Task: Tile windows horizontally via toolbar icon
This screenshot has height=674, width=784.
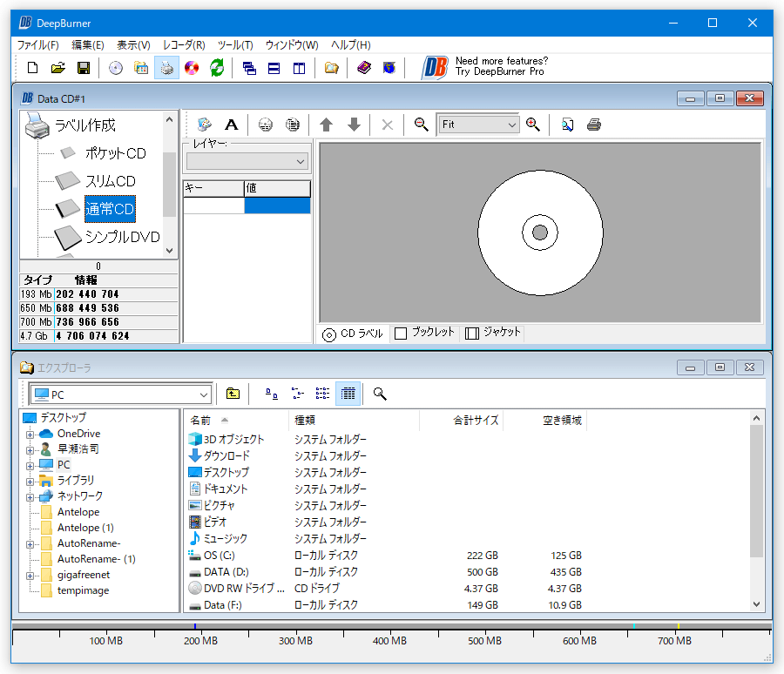Action: coord(274,68)
